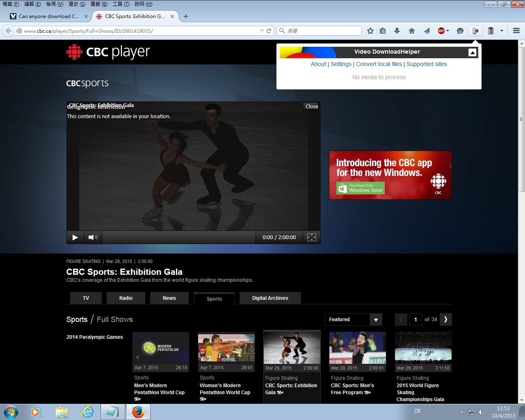Click the CBC player logo
The height and width of the screenshot is (420, 525).
pyautogui.click(x=108, y=52)
